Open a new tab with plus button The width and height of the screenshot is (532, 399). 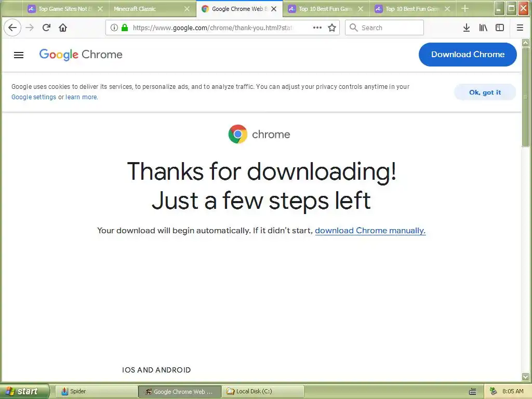pos(465,8)
